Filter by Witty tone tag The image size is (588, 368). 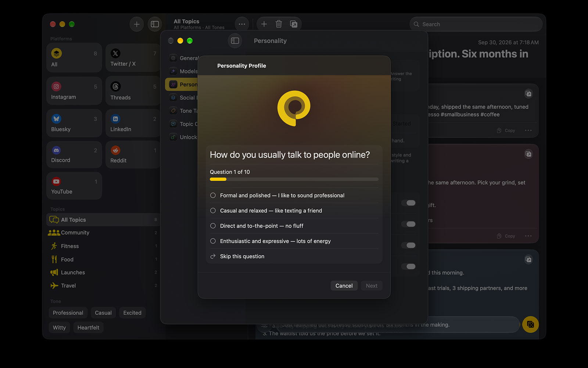(x=59, y=328)
